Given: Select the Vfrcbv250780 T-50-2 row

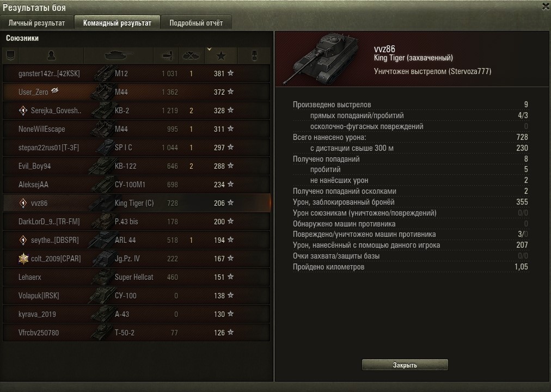Looking at the screenshot, I should (x=136, y=333).
